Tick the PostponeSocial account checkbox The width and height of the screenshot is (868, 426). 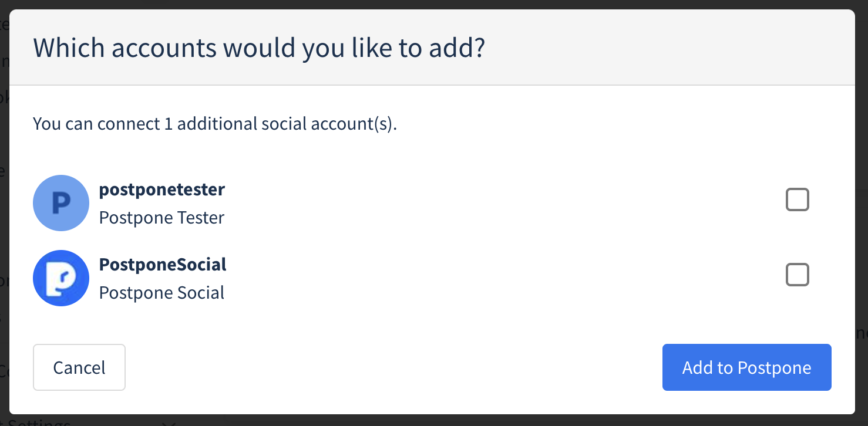(797, 275)
